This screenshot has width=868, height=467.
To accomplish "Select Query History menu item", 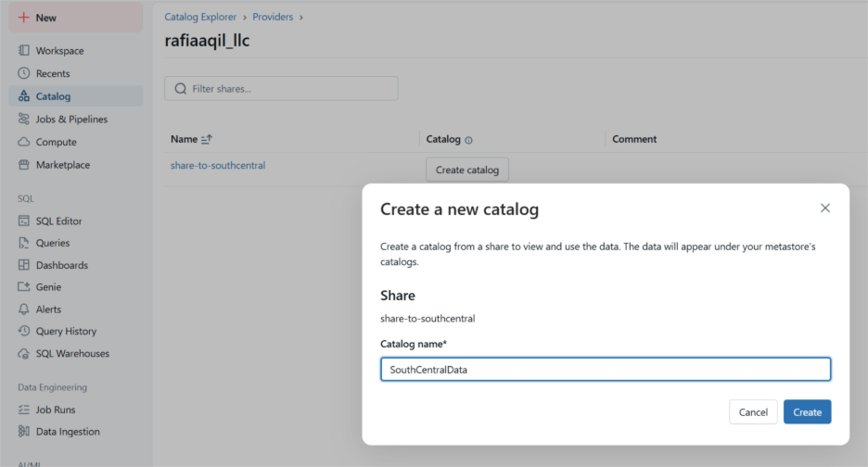I will point(66,331).
